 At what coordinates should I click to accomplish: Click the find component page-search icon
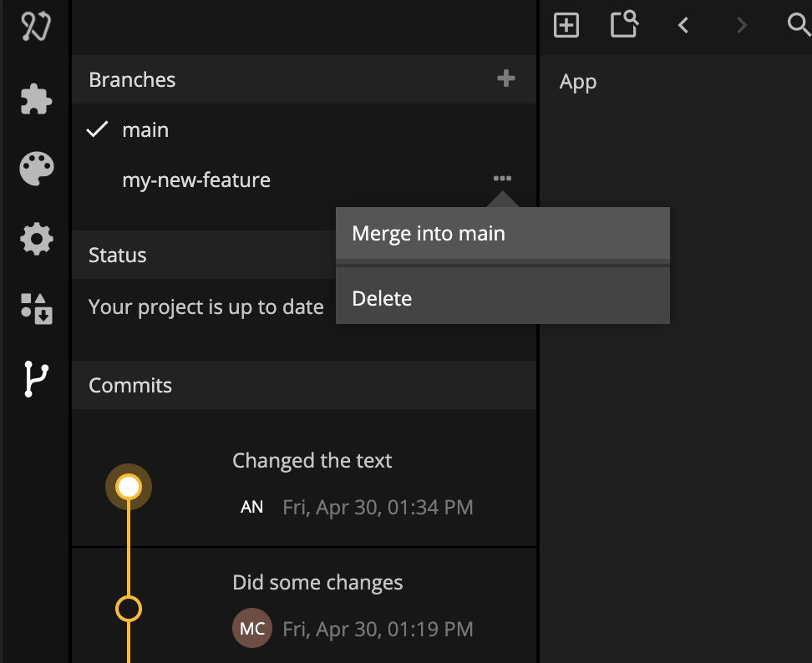click(x=624, y=24)
